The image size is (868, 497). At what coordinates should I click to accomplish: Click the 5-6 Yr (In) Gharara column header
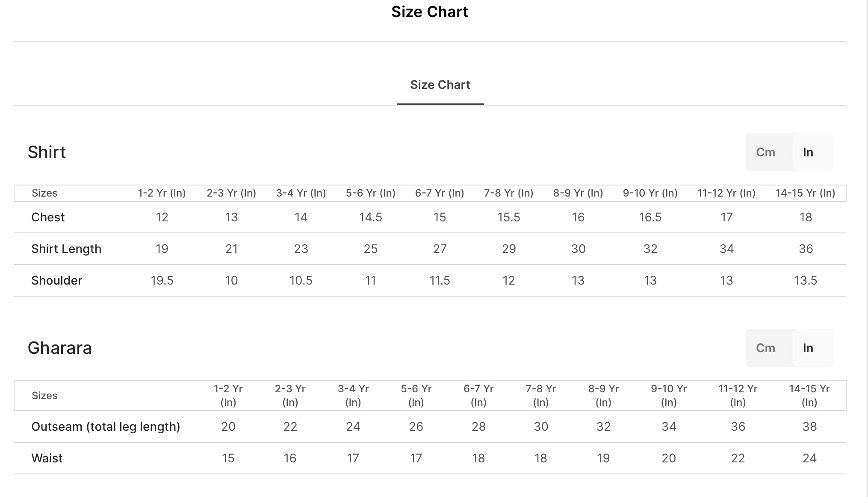coord(416,395)
